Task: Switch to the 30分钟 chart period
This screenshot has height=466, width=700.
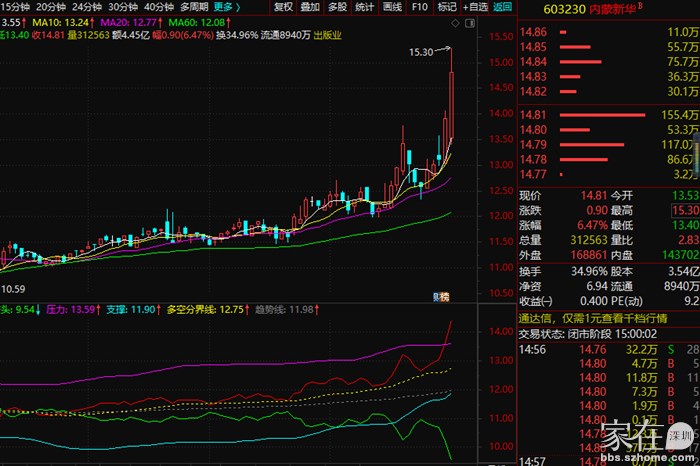Action: [x=125, y=6]
